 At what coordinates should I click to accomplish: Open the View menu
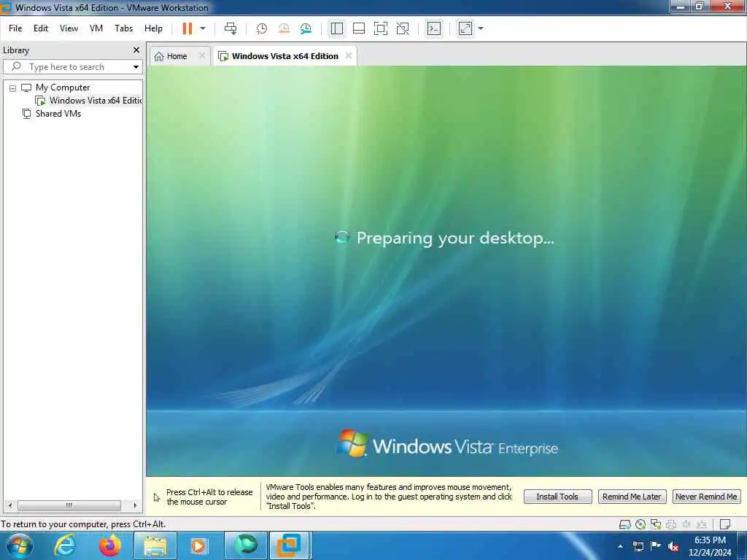[69, 28]
